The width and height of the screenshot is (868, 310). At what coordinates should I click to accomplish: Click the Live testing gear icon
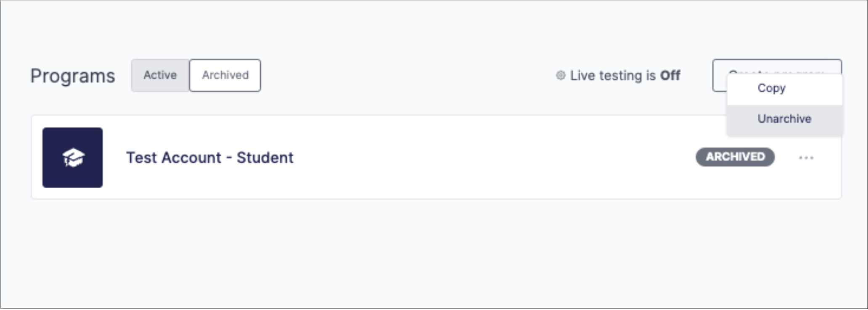561,76
